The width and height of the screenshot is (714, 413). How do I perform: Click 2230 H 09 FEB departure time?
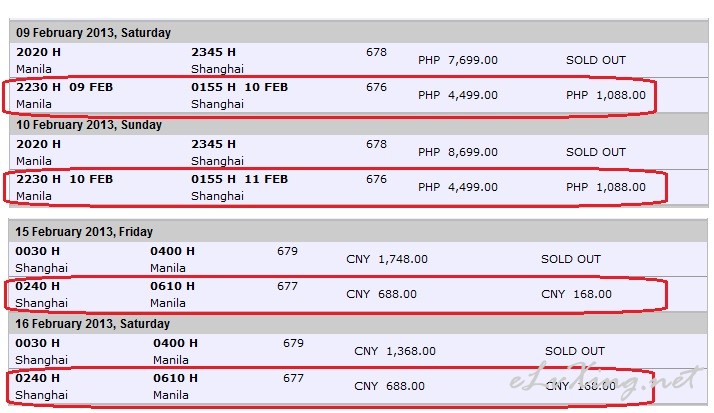[x=64, y=87]
